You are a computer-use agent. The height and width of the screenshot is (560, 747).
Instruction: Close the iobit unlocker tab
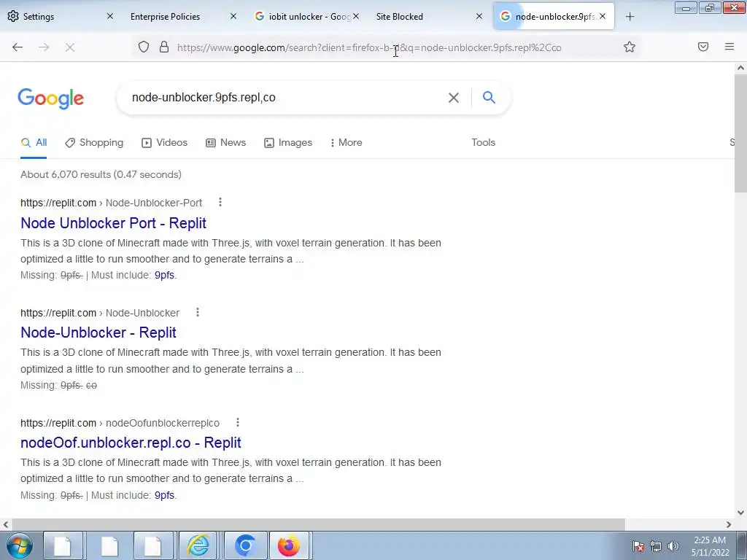click(x=356, y=16)
